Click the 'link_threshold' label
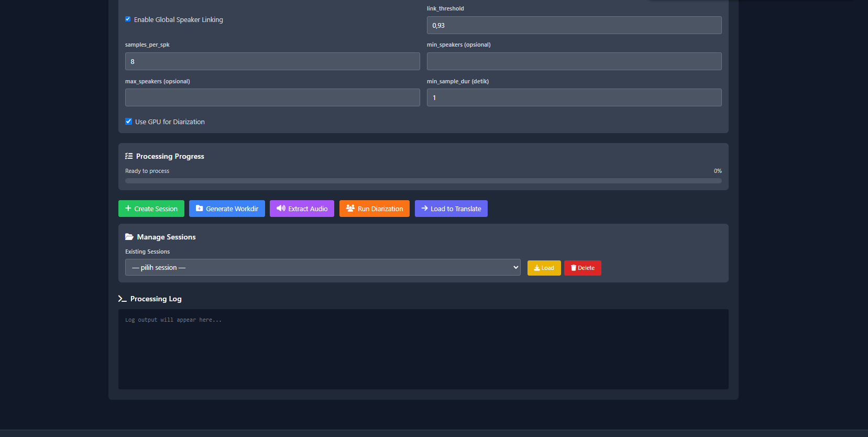The image size is (868, 437). (445, 9)
